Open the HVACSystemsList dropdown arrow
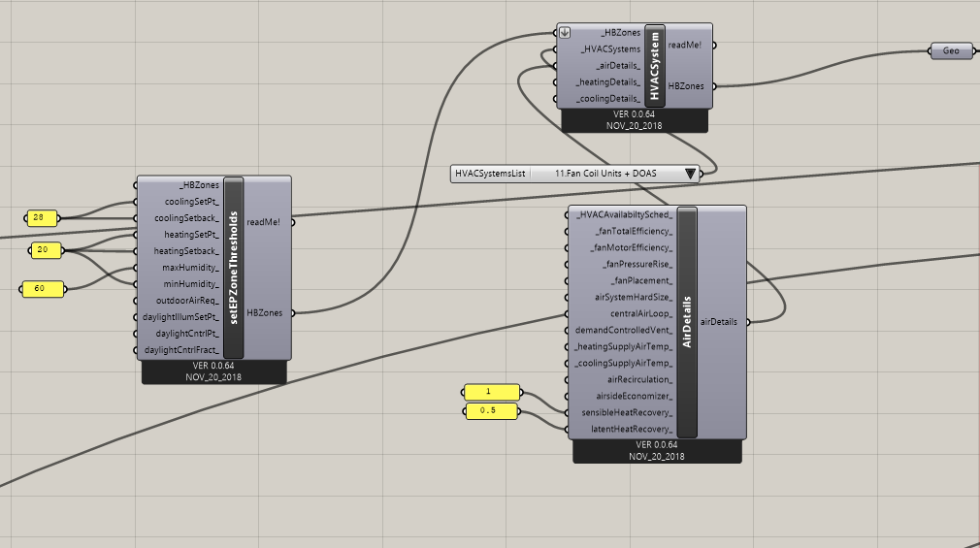Viewport: 980px width, 548px height. [x=690, y=174]
